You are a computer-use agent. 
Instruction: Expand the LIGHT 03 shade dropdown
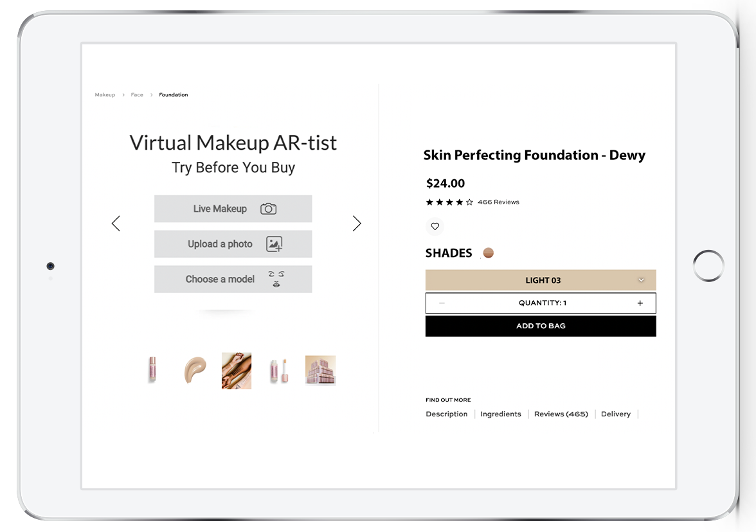541,280
